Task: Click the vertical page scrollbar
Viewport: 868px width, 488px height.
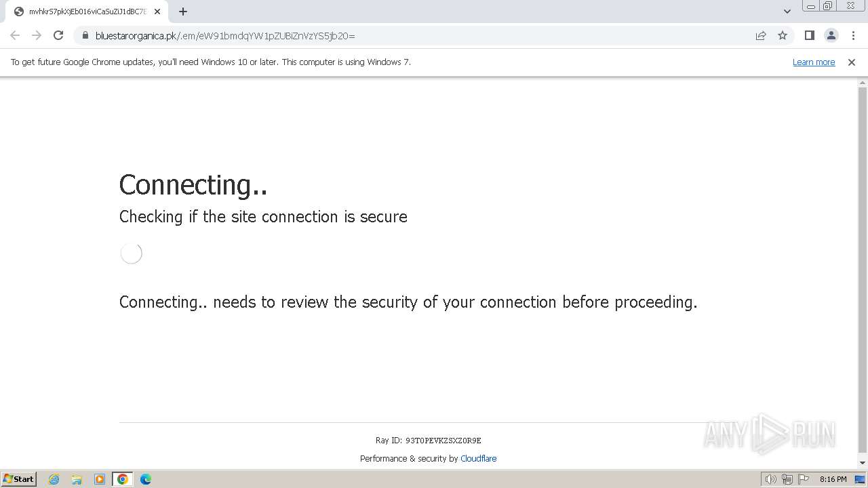Action: 863,271
